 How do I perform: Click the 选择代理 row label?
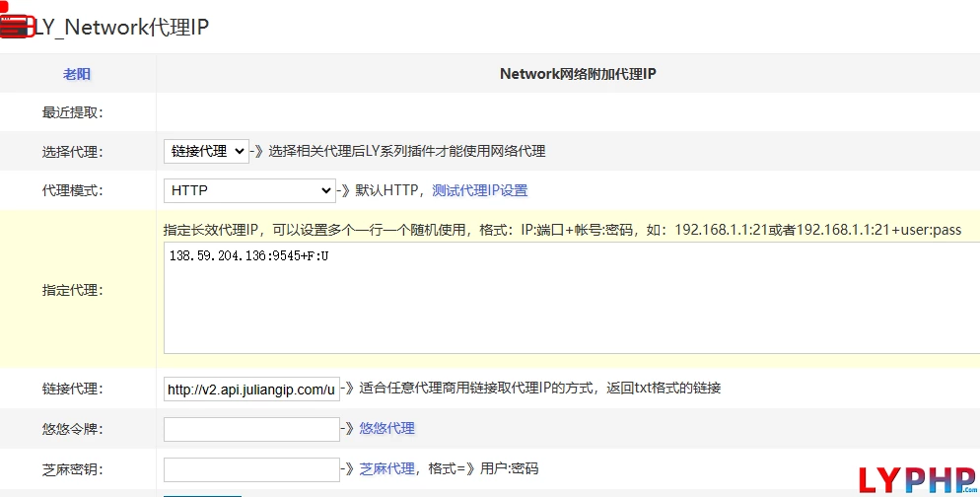point(72,152)
